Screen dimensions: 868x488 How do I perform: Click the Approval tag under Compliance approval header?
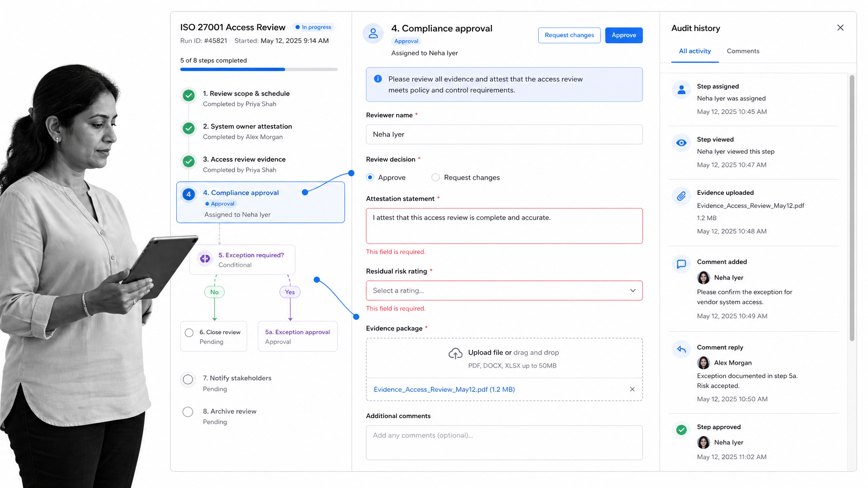click(x=406, y=41)
